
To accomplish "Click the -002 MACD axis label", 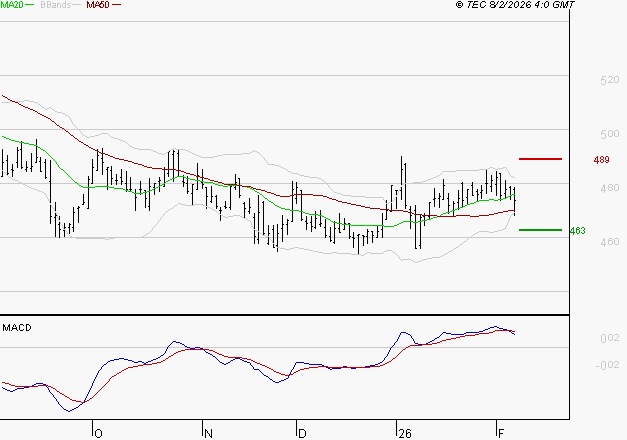I will [x=607, y=365].
